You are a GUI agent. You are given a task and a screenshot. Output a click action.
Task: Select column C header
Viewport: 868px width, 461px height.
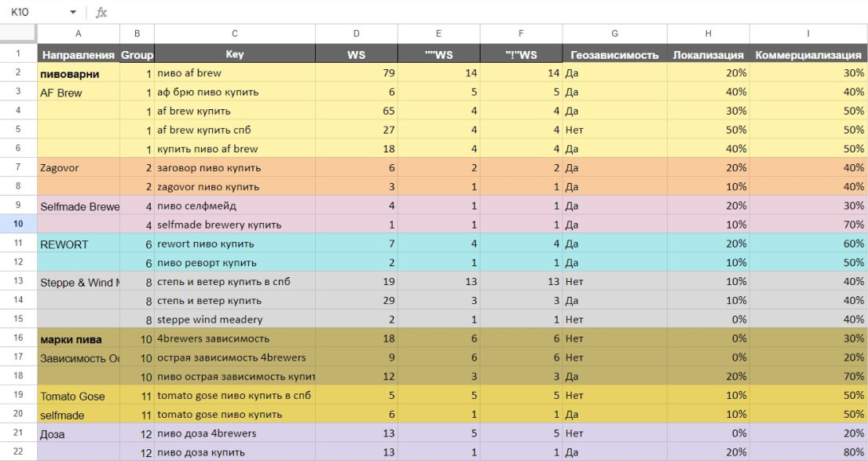click(235, 34)
